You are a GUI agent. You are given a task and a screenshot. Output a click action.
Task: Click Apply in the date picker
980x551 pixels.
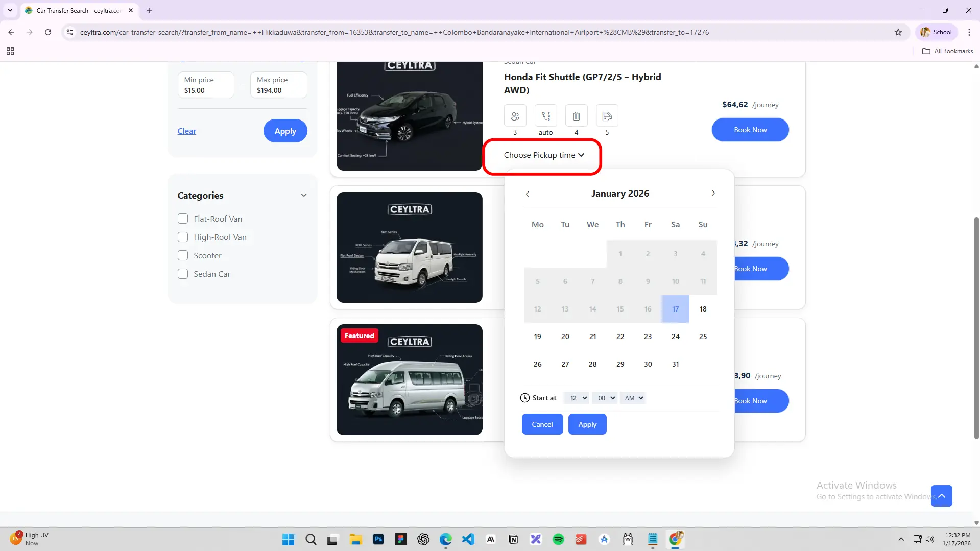587,424
